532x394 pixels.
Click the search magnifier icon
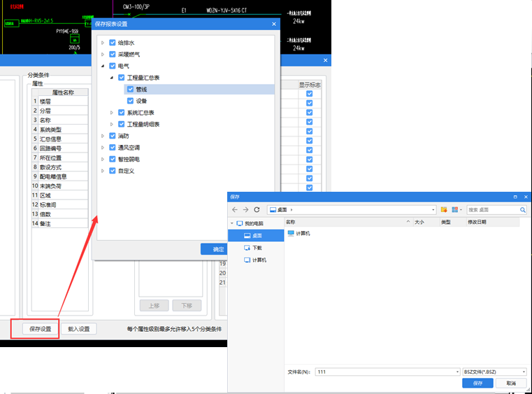tap(522, 209)
